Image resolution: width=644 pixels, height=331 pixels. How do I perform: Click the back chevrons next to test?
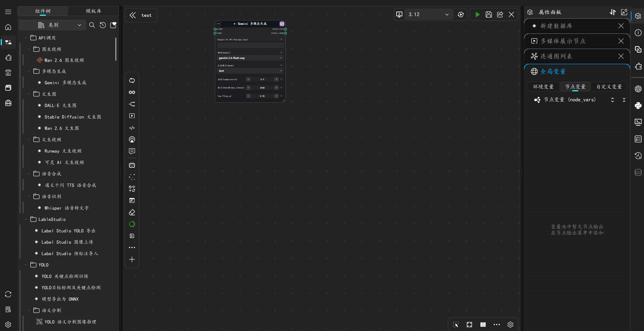click(133, 15)
